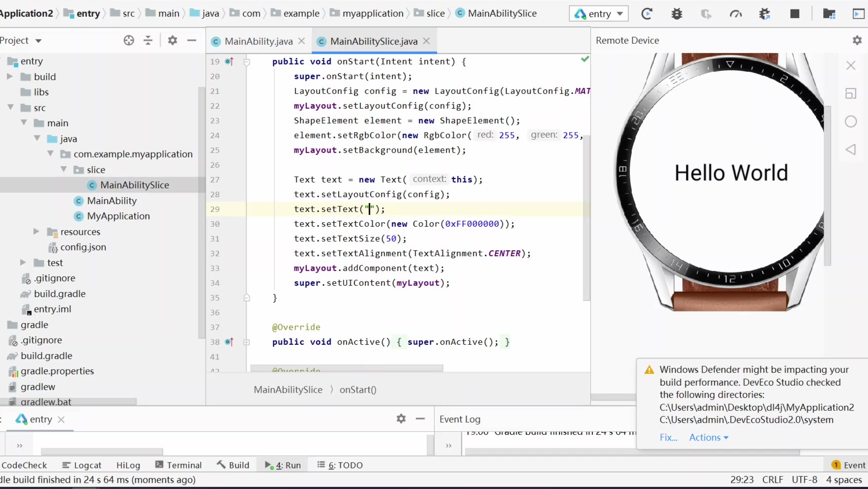Click the locate target icon in Project panel

click(x=129, y=40)
